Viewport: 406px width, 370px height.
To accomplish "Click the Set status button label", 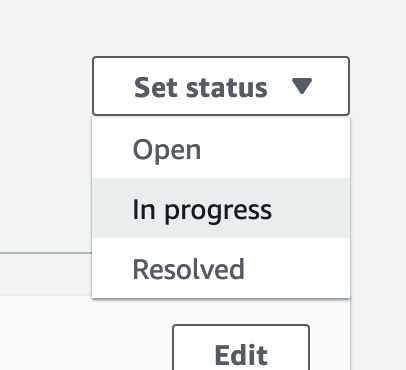I will coord(201,87).
